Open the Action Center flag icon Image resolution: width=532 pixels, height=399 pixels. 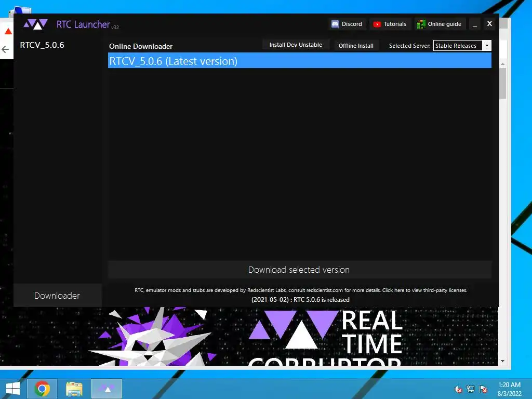(483, 389)
